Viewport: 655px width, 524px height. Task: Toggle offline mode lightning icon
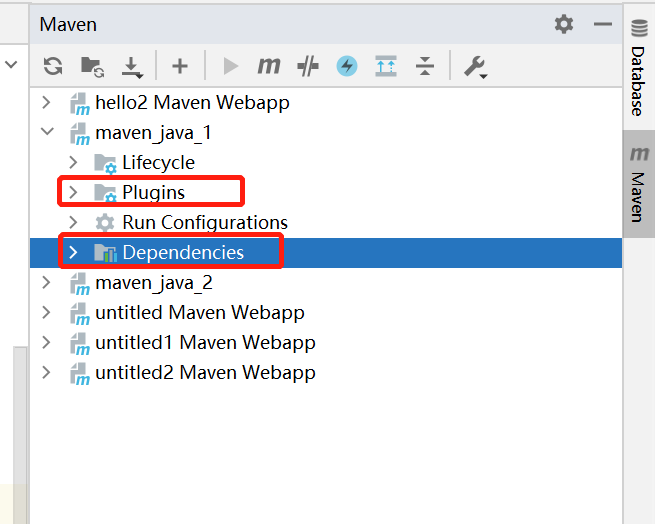click(347, 66)
